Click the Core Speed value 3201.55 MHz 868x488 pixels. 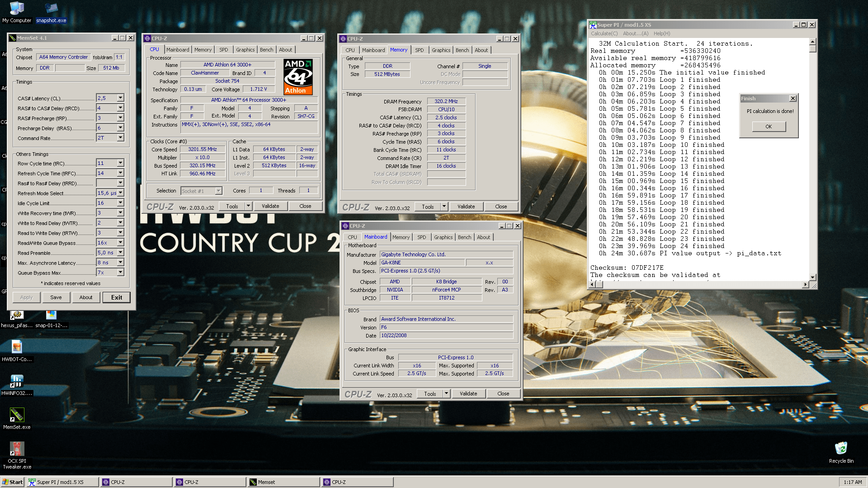pyautogui.click(x=202, y=149)
